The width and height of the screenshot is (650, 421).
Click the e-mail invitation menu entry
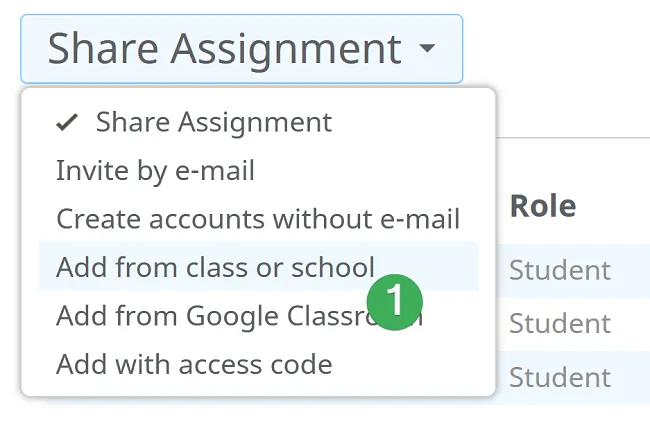pyautogui.click(x=258, y=170)
